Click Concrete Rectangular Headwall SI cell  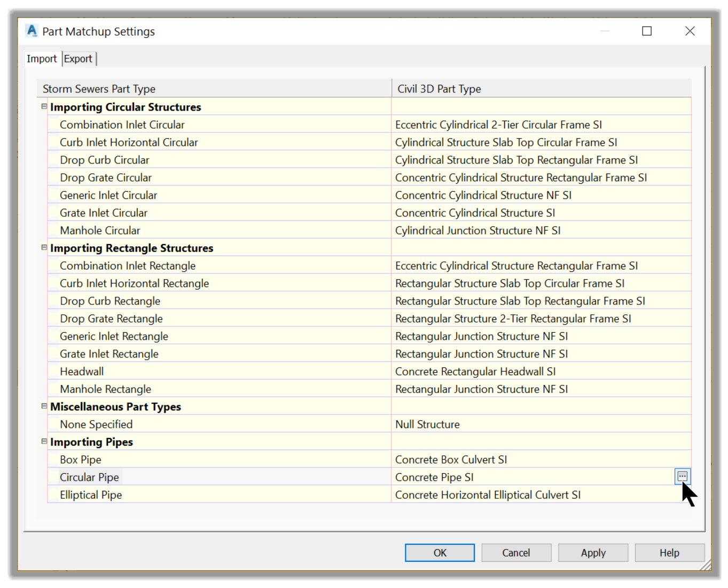click(x=541, y=371)
